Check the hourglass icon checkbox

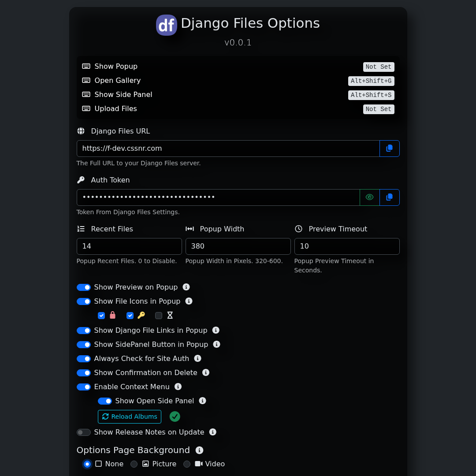[x=159, y=316]
